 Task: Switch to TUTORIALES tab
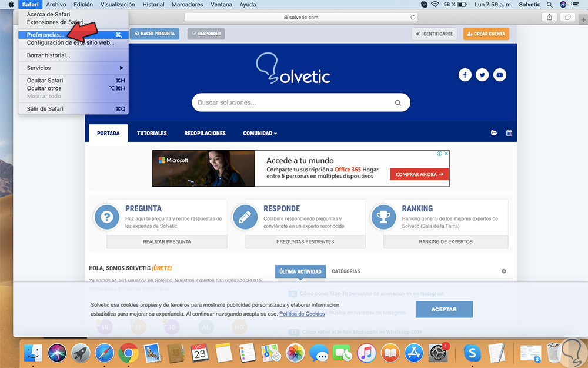[152, 133]
